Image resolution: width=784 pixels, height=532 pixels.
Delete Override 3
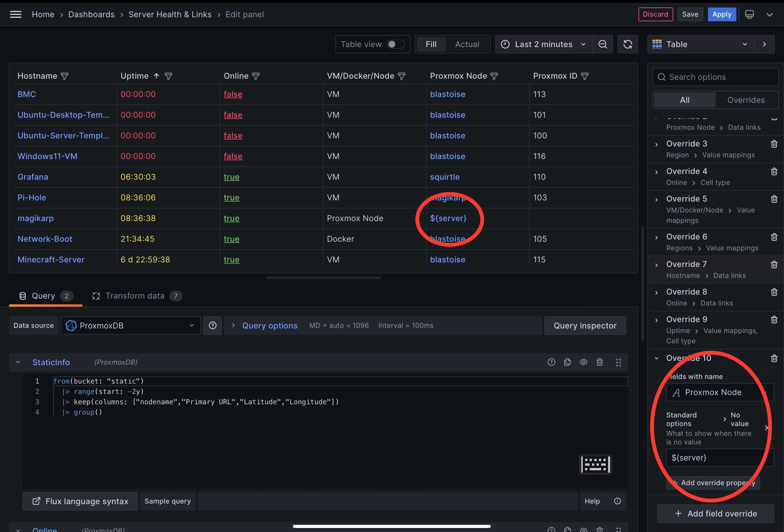[x=774, y=144]
